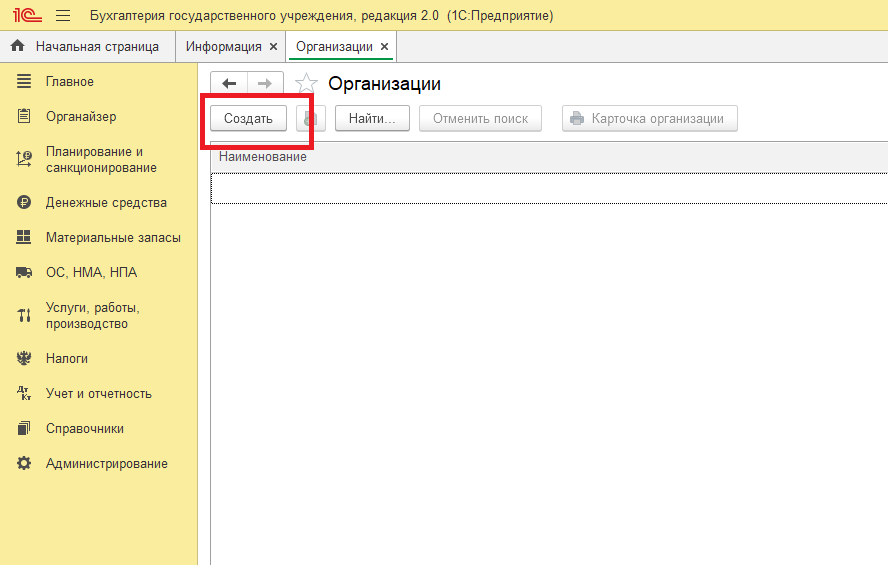Open the Налоги section
Screen dimensions: 888x565
(x=67, y=358)
